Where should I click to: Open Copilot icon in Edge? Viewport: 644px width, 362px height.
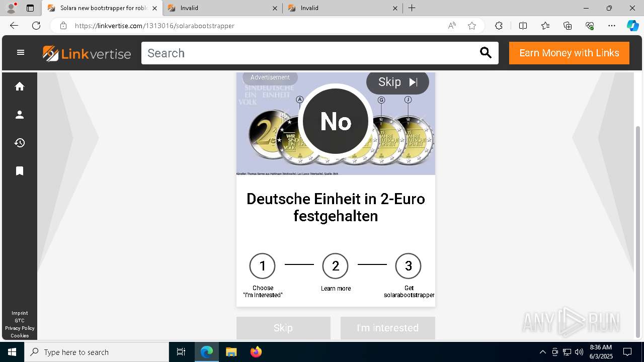click(x=632, y=26)
